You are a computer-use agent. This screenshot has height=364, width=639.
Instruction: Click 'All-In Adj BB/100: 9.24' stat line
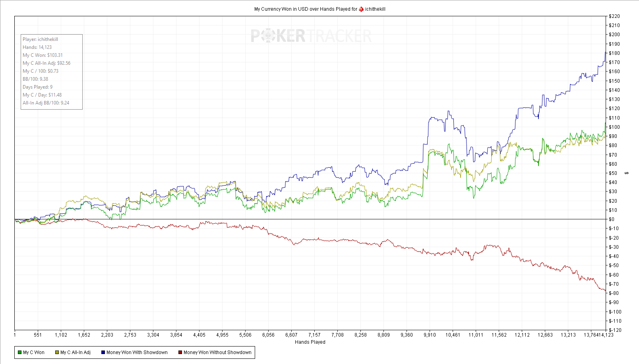(x=46, y=103)
